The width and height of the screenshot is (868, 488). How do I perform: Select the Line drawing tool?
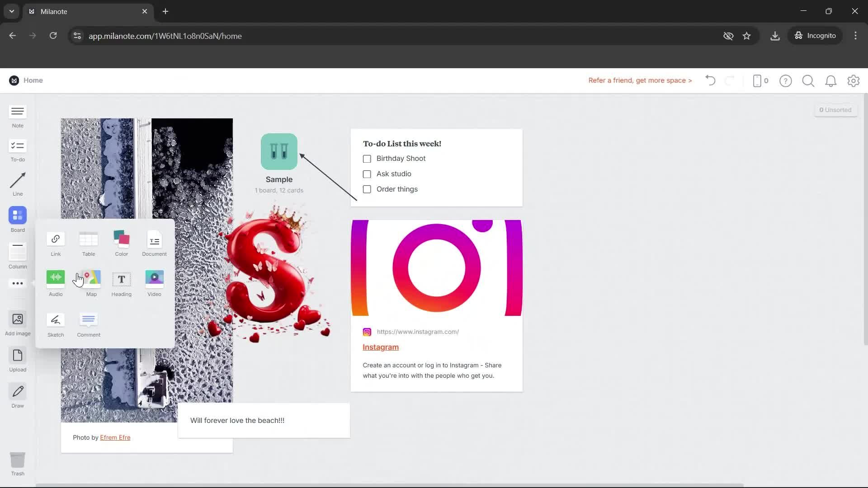click(17, 183)
